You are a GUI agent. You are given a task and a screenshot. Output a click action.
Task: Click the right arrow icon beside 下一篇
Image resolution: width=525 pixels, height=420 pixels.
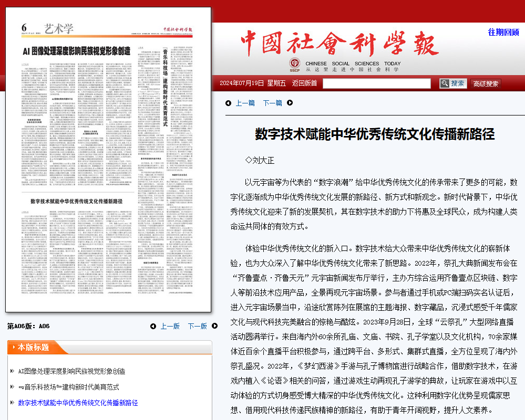287,103
